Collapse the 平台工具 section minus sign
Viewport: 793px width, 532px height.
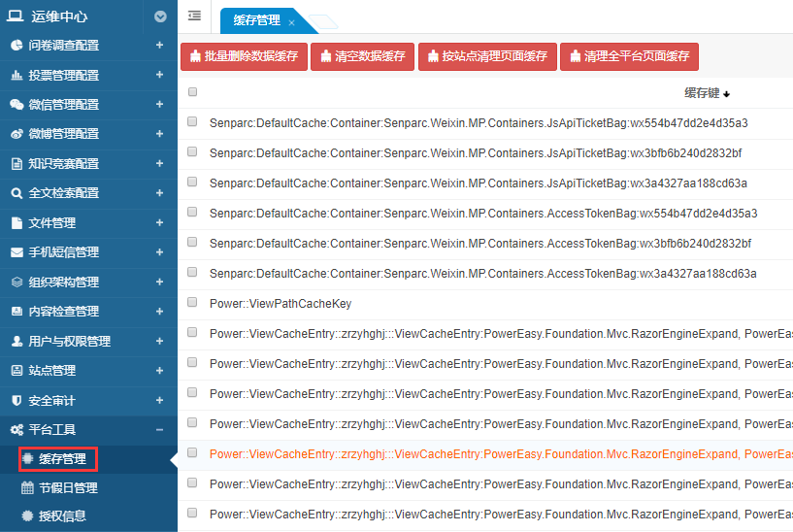(159, 429)
